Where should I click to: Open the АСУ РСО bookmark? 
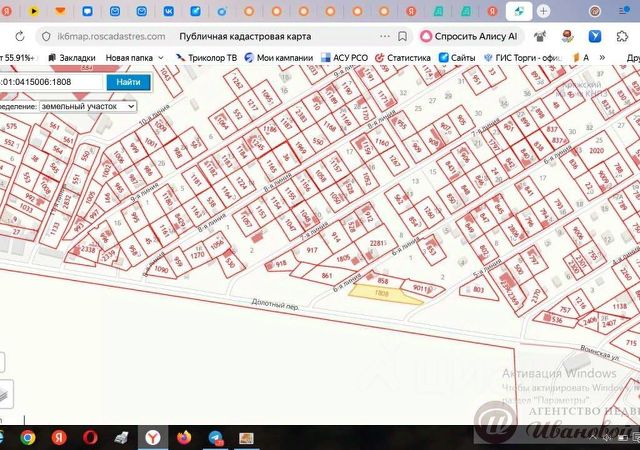pos(344,58)
